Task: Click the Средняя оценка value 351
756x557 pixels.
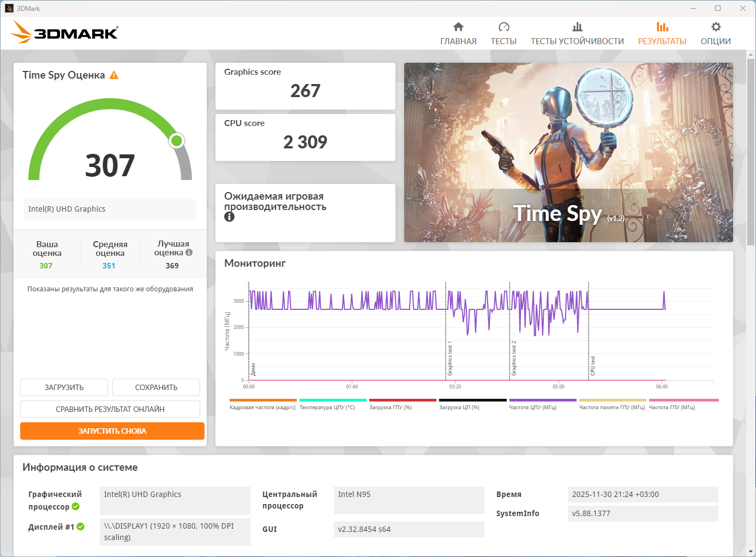Action: [x=109, y=266]
